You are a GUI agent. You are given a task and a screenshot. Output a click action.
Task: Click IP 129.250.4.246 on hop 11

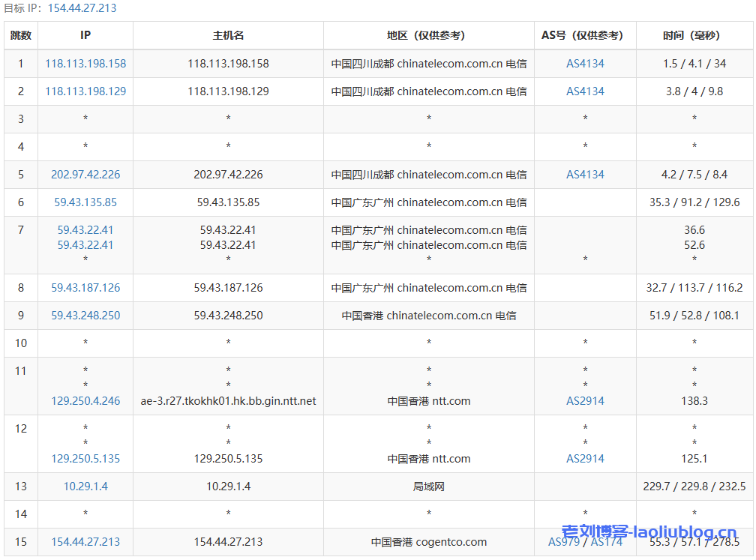coord(85,400)
